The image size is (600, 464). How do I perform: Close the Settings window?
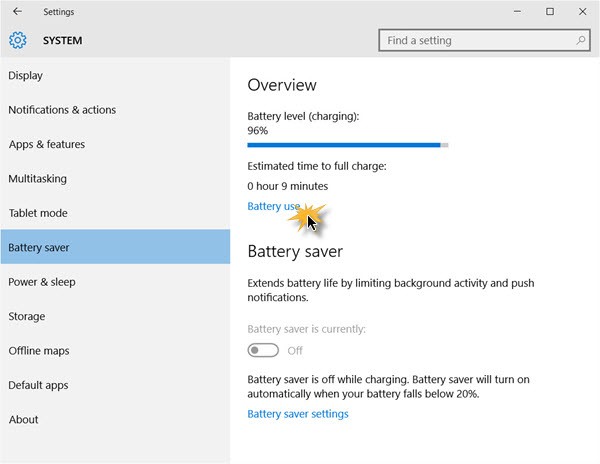[582, 11]
